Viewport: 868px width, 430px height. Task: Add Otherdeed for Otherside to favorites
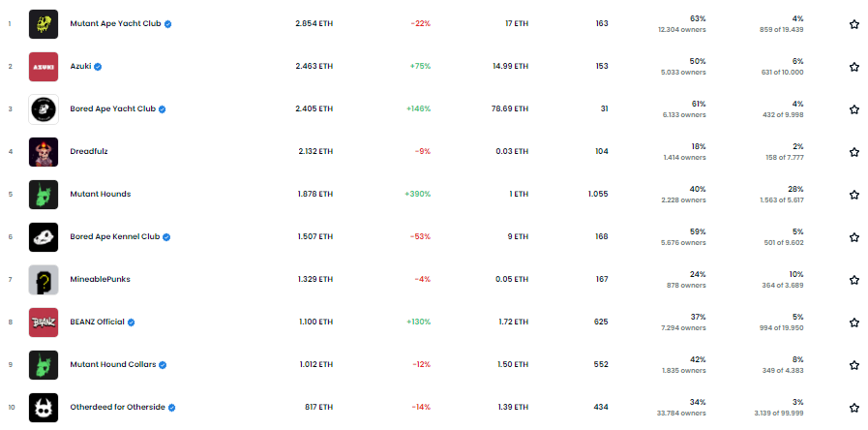pos(854,408)
